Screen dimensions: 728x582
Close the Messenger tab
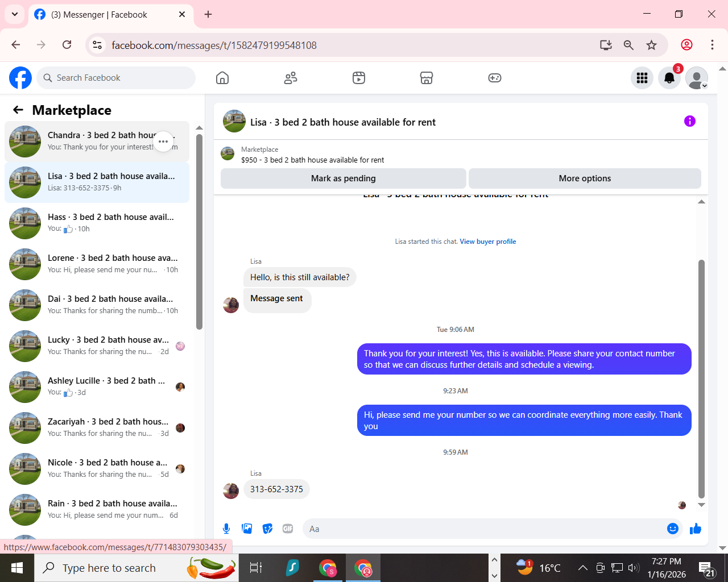(182, 14)
